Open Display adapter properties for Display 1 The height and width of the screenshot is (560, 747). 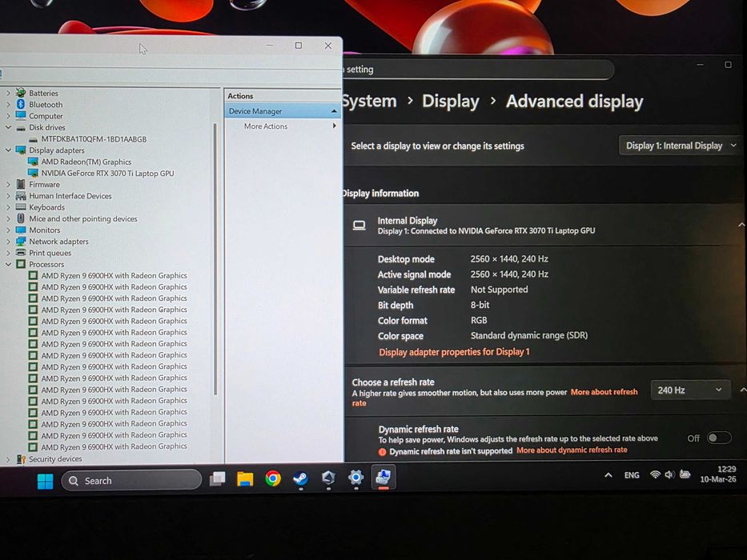pos(454,352)
